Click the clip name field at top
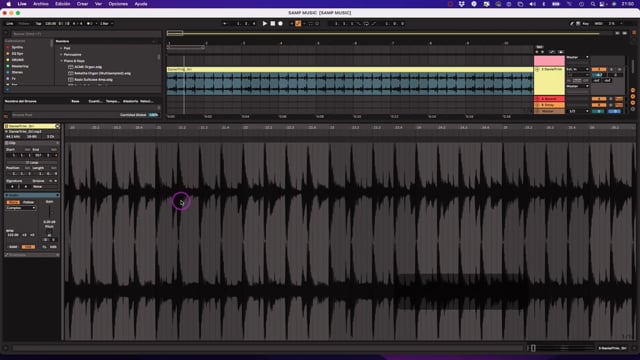The image size is (640, 360). (x=29, y=126)
